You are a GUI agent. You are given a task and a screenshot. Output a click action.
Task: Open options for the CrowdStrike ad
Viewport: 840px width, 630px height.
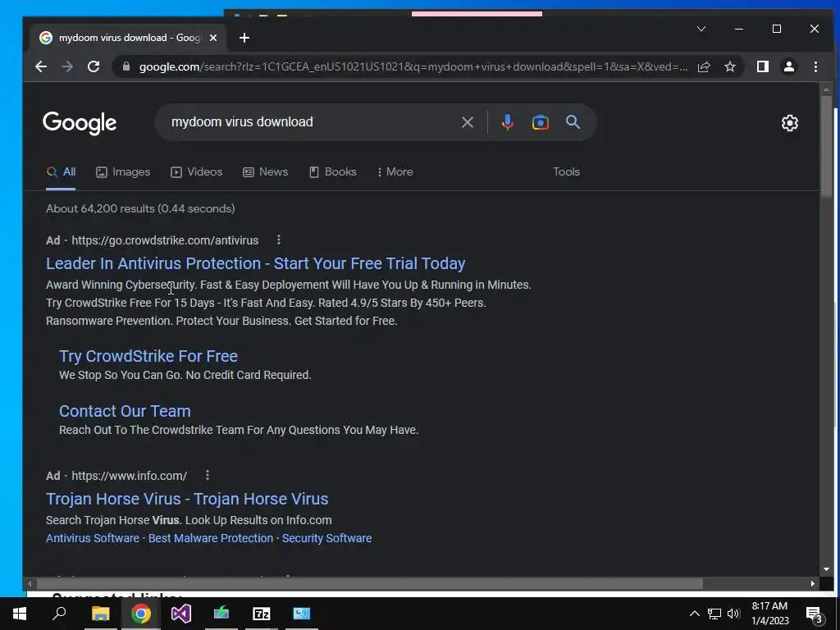click(279, 240)
